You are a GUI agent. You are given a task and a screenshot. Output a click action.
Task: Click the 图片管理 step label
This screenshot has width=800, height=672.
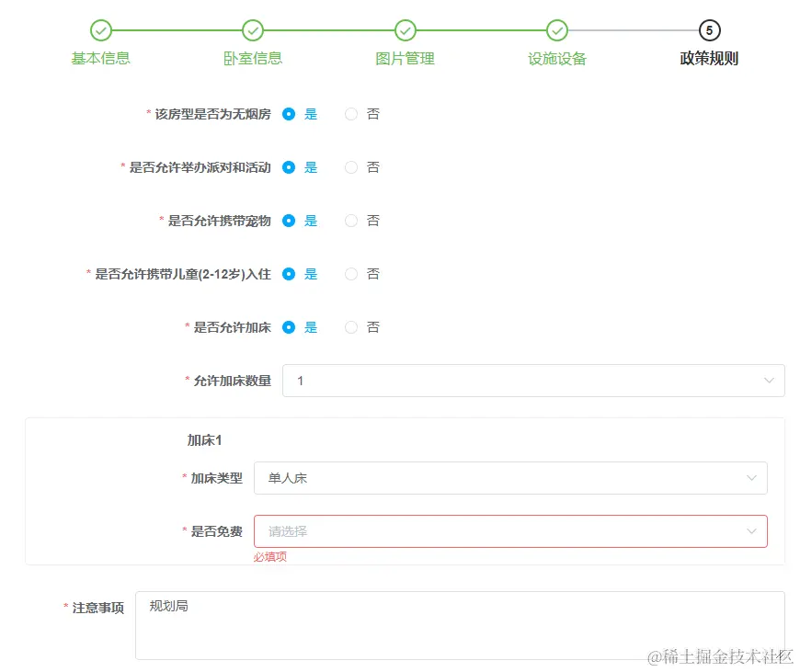pyautogui.click(x=405, y=58)
